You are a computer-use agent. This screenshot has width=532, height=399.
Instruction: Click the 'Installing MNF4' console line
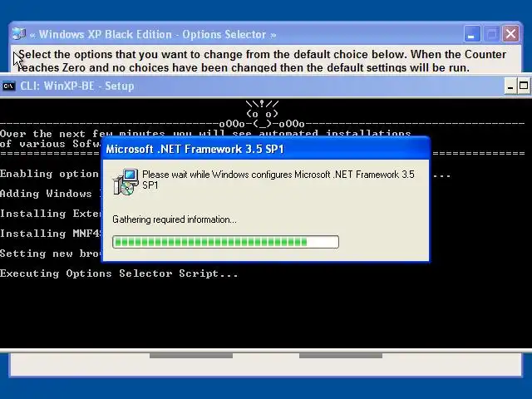click(51, 234)
